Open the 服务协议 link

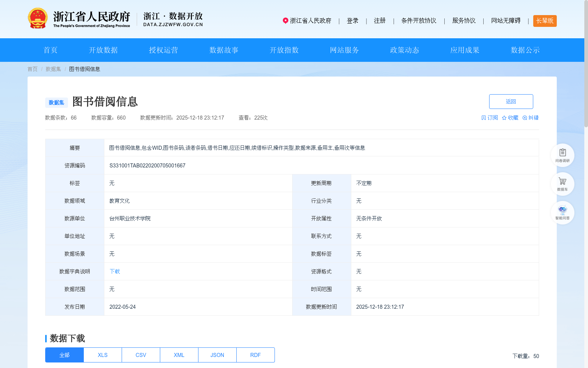[x=464, y=21]
